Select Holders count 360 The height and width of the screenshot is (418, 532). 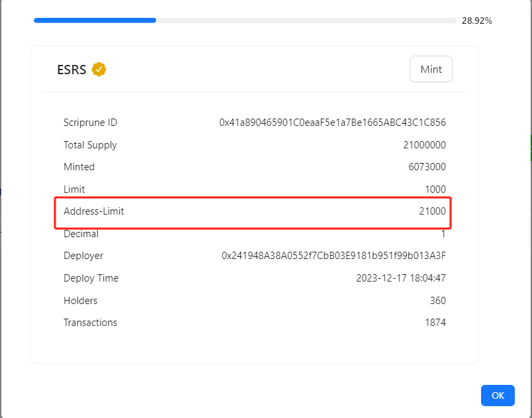[x=437, y=301]
